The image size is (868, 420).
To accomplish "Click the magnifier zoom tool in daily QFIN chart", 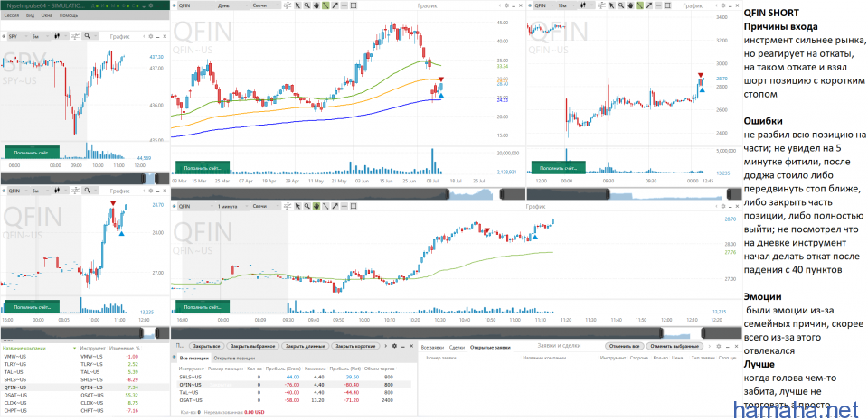I will coord(307,5).
